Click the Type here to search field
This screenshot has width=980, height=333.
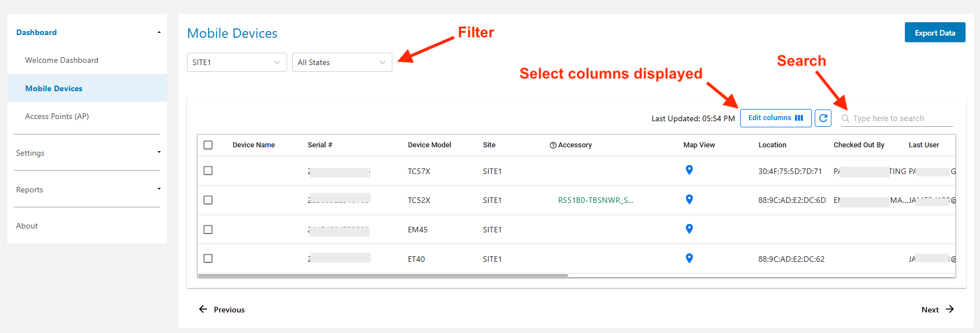(902, 118)
